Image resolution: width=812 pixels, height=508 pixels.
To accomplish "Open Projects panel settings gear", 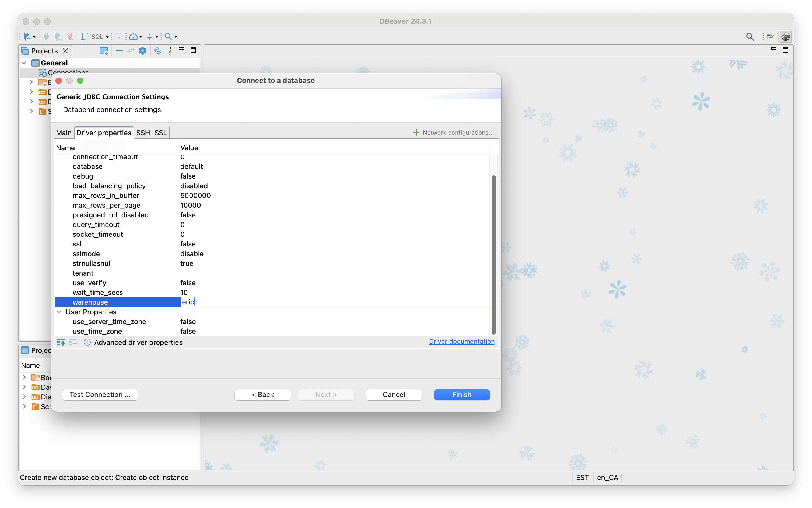I will tap(143, 51).
